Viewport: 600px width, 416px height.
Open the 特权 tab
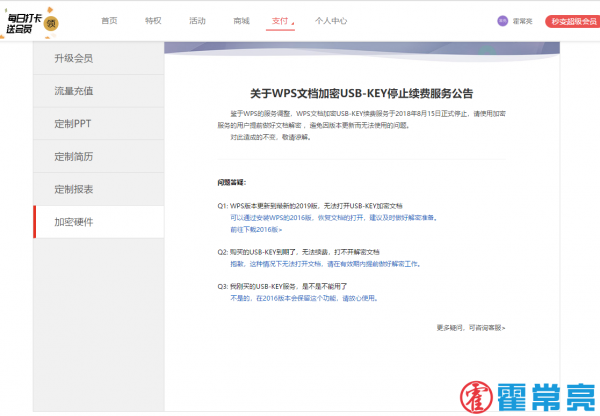[x=153, y=21]
